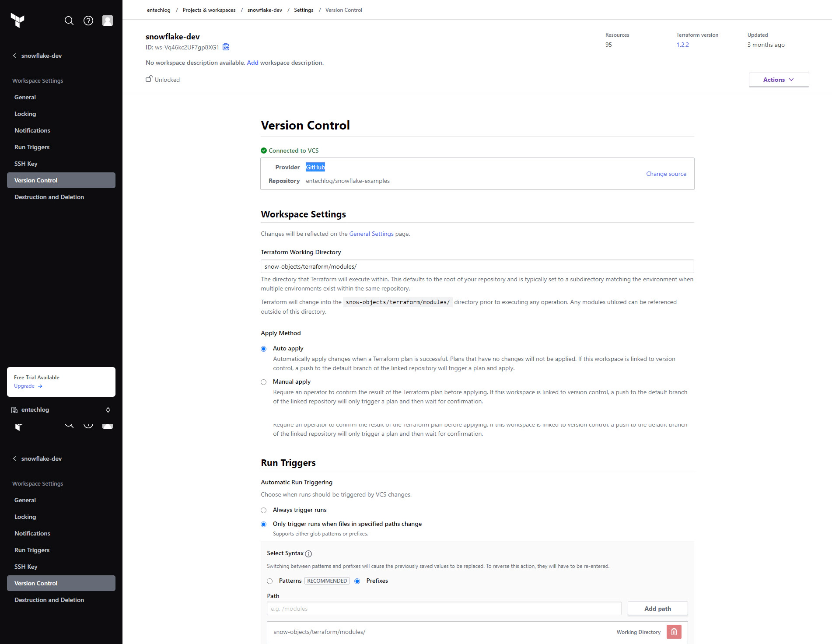This screenshot has height=644, width=832.
Task: Delete the snow-objects path with trash icon
Action: tap(674, 632)
